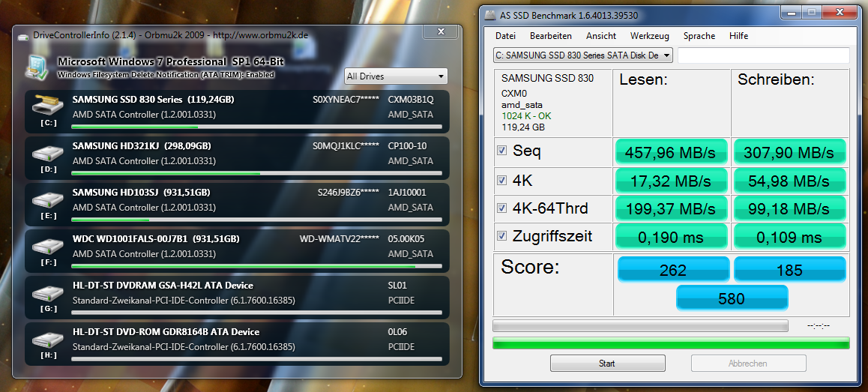Open the Werkzeug menu
Screen dimensions: 868x392
(650, 36)
